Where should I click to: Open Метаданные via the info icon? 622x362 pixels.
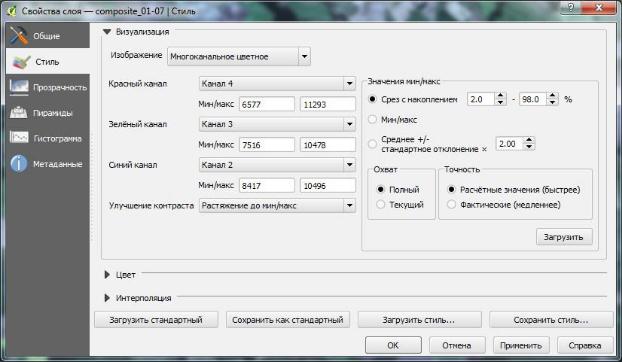[19, 164]
